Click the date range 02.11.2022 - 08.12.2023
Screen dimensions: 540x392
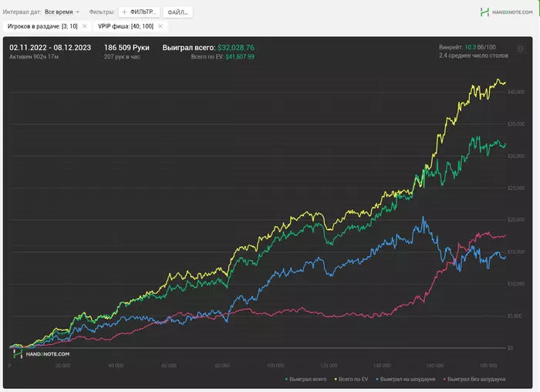click(50, 47)
